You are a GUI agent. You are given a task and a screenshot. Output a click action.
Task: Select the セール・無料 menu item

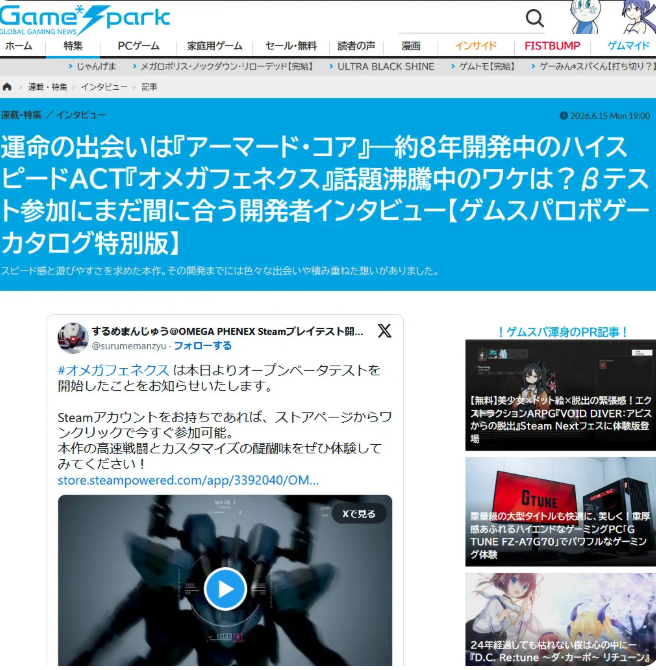point(291,46)
